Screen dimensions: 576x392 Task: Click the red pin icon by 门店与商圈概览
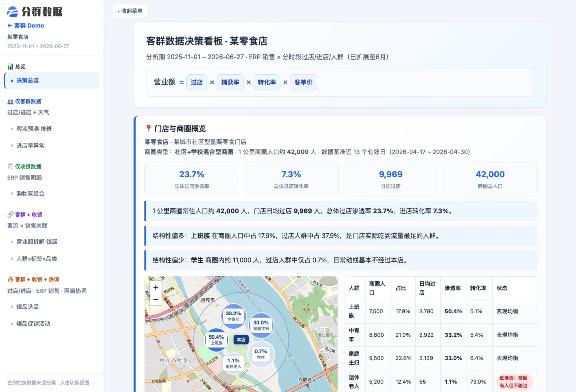148,128
